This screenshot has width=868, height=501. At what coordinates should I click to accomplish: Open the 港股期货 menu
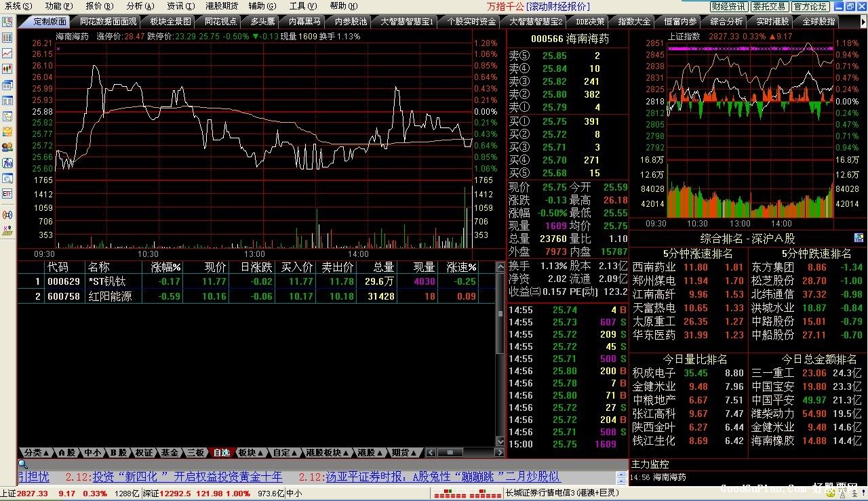click(x=222, y=5)
